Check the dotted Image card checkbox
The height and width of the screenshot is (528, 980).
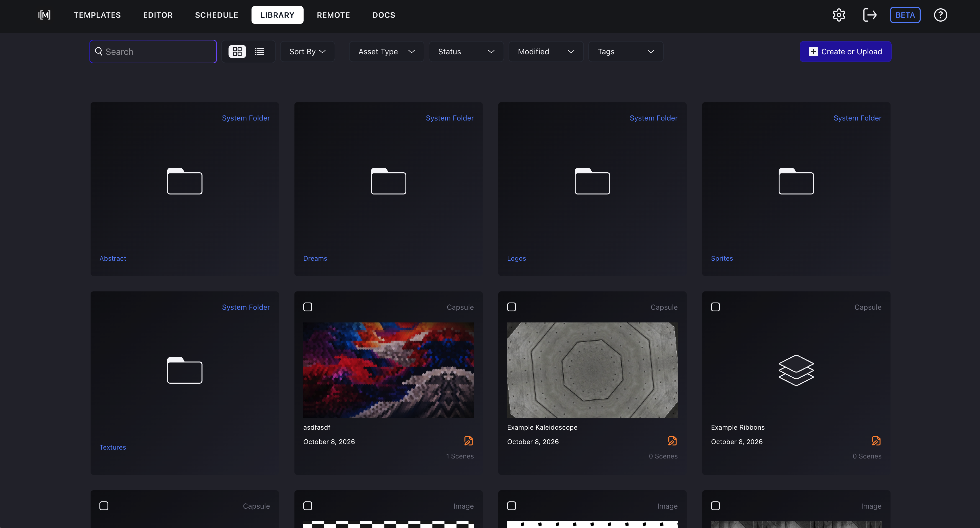click(x=512, y=506)
